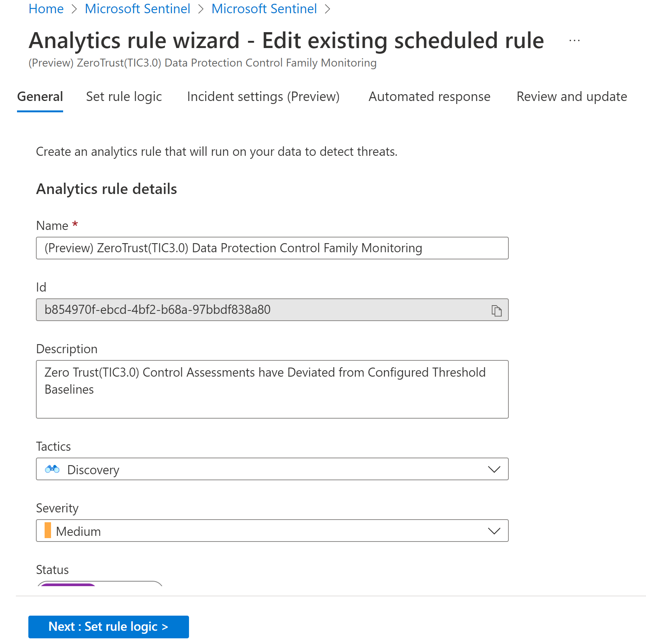The image size is (646, 644).
Task: Navigate to Home via breadcrumb
Action: tap(46, 8)
